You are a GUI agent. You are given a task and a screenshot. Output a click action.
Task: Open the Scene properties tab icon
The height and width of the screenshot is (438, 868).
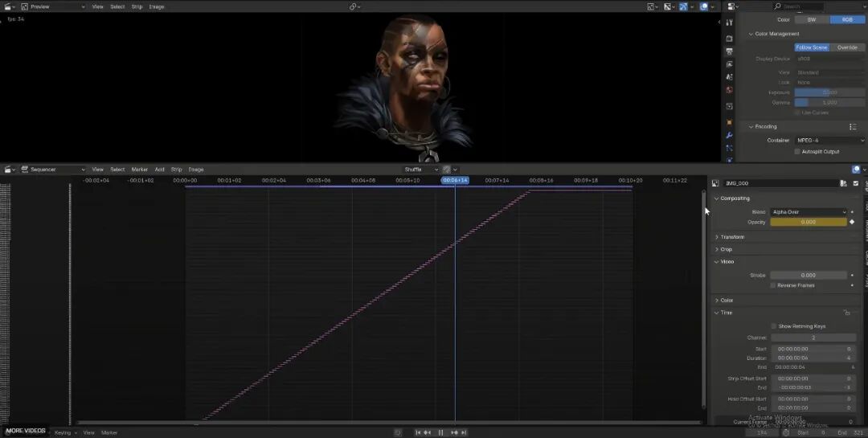730,77
